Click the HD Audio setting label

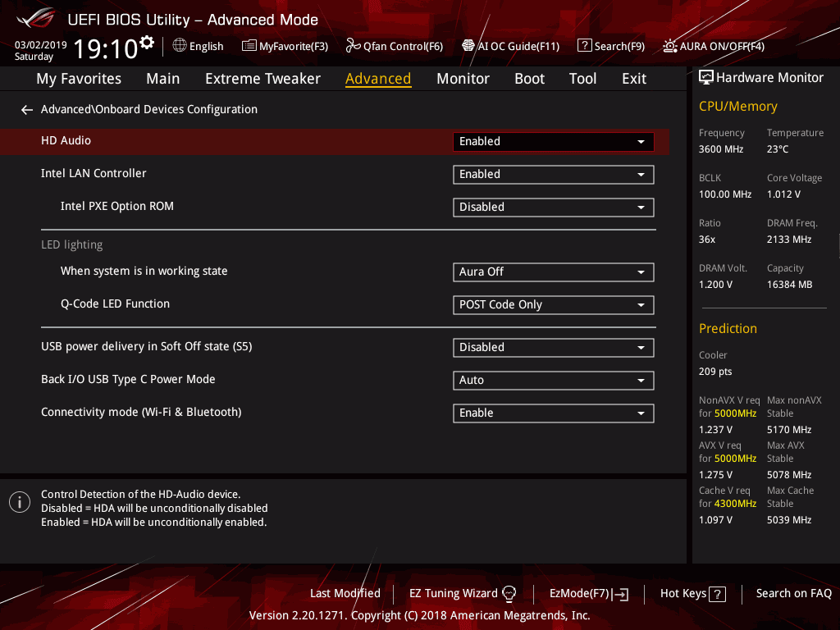[x=66, y=140]
